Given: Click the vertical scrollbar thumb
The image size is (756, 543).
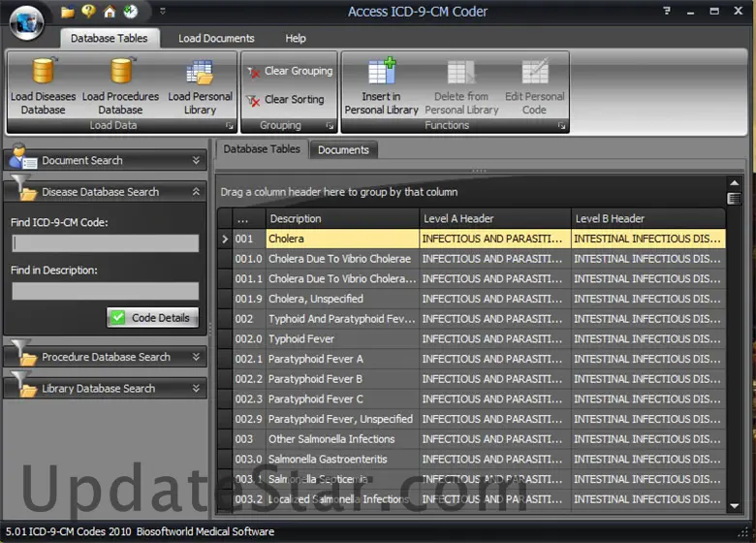Looking at the screenshot, I should pos(734,198).
